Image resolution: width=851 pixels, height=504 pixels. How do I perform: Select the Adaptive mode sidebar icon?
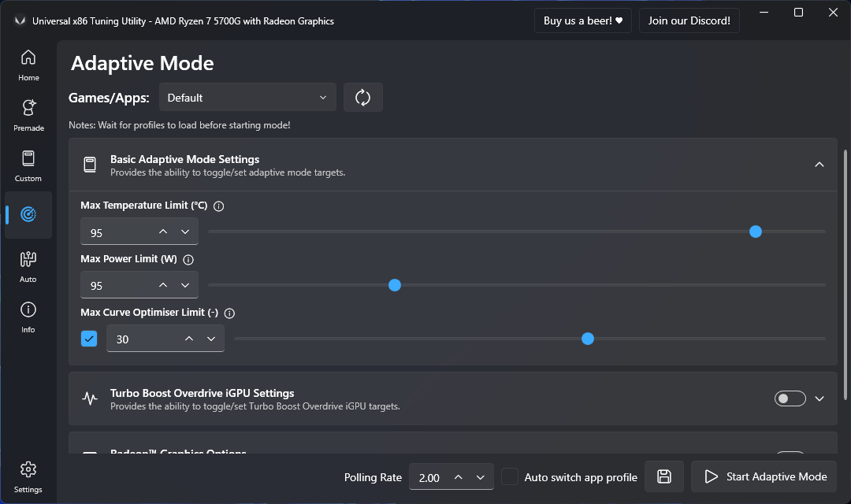pyautogui.click(x=28, y=213)
